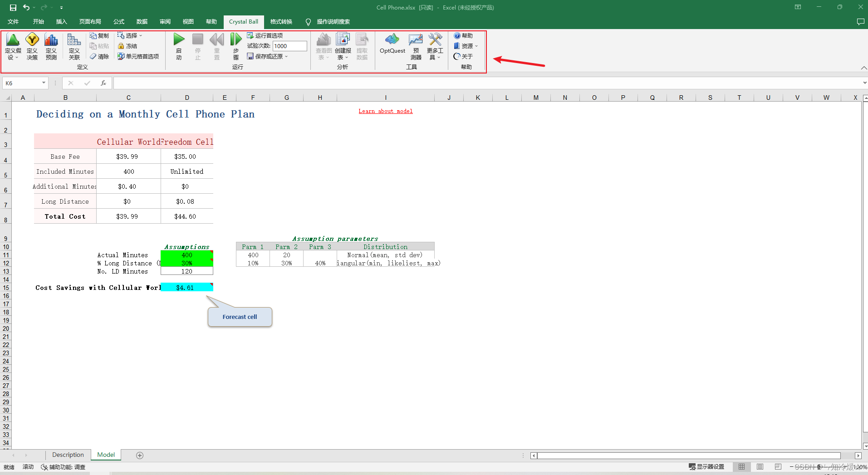
Task: Open 'Learn about model' link
Action: click(386, 111)
